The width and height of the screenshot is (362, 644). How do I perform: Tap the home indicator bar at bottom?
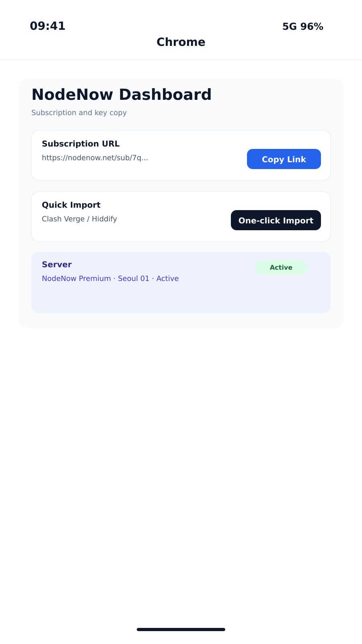pos(181,630)
